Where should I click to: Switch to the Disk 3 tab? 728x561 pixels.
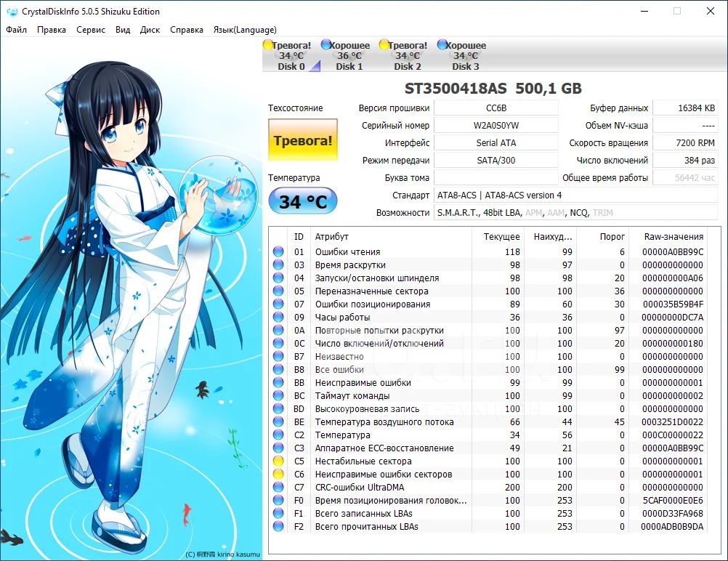465,56
